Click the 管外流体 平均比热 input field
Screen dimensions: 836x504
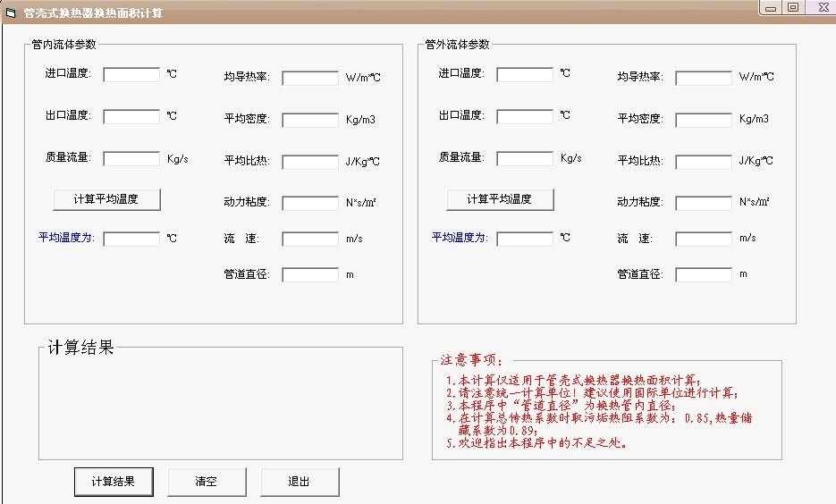click(x=704, y=162)
